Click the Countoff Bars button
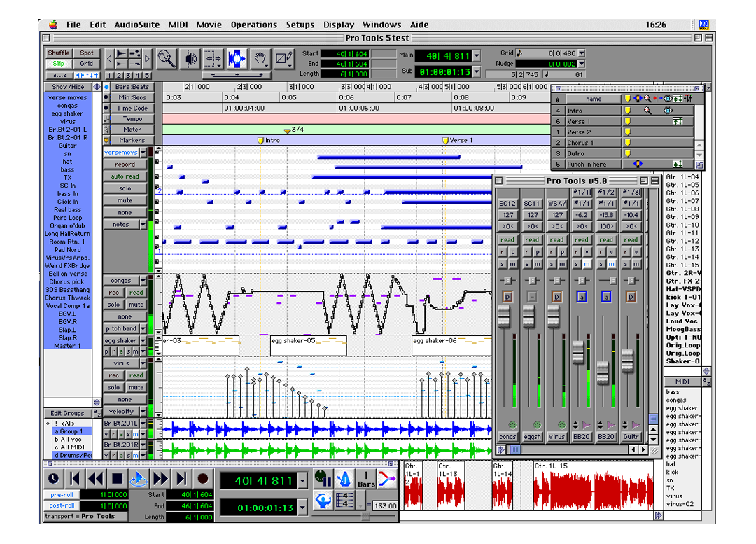 click(x=366, y=479)
